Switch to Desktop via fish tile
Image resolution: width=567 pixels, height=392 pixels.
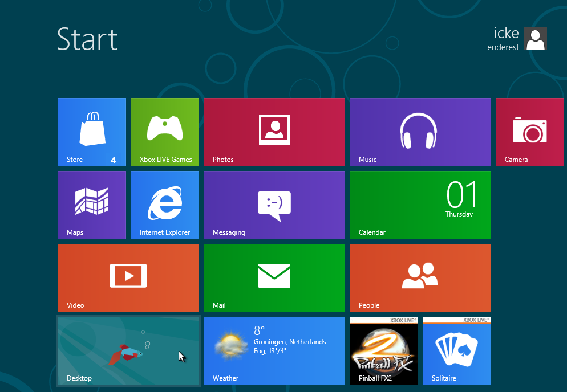(128, 350)
